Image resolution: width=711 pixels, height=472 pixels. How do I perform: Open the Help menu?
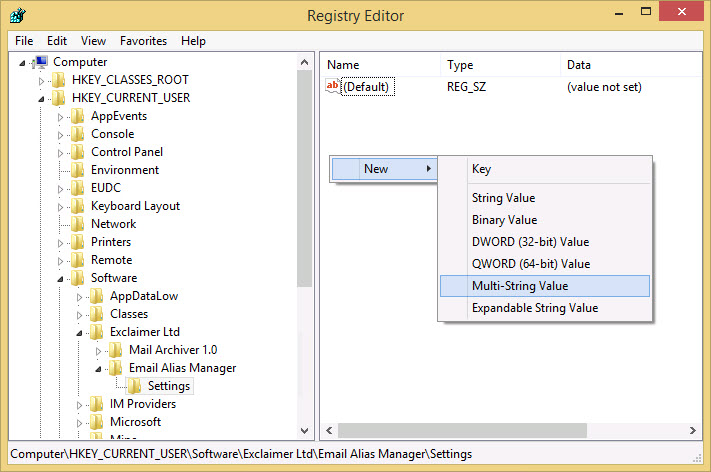tap(193, 41)
